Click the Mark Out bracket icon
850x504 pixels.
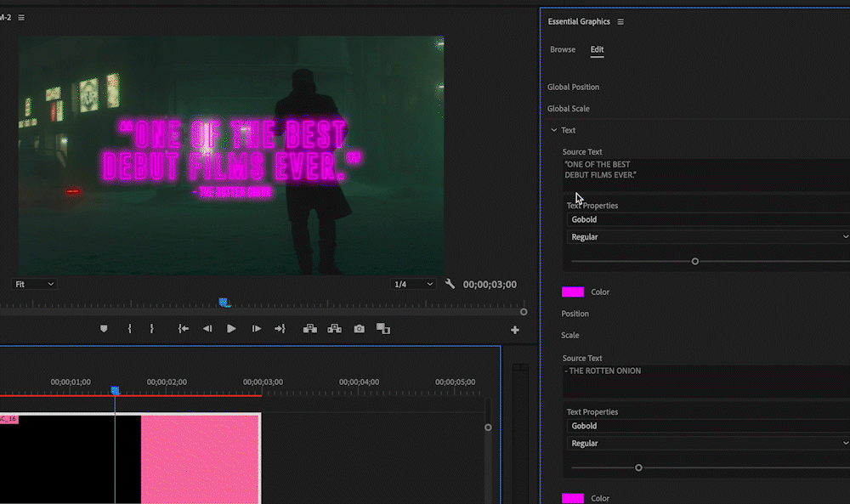[151, 329]
